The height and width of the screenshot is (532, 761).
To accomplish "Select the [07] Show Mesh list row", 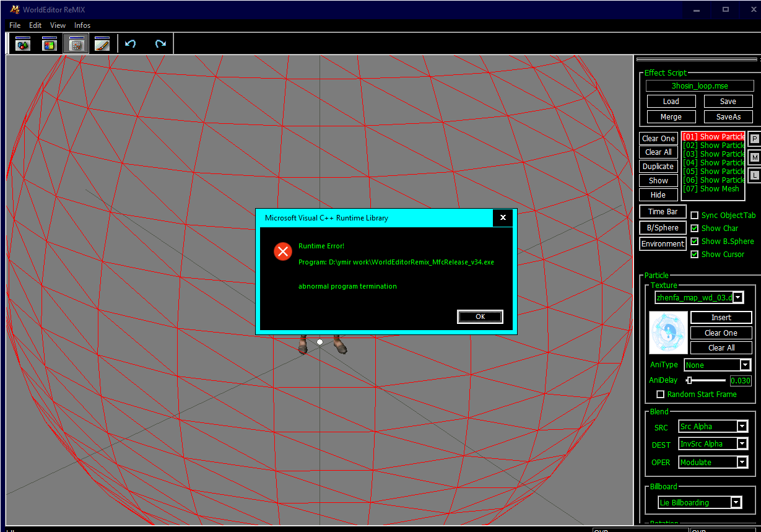I will [x=713, y=189].
